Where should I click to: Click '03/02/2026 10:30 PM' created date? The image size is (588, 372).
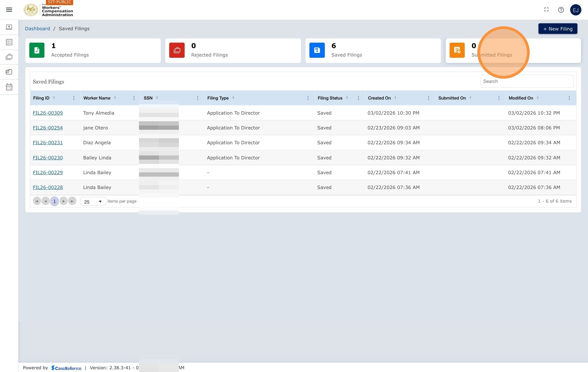pyautogui.click(x=393, y=113)
